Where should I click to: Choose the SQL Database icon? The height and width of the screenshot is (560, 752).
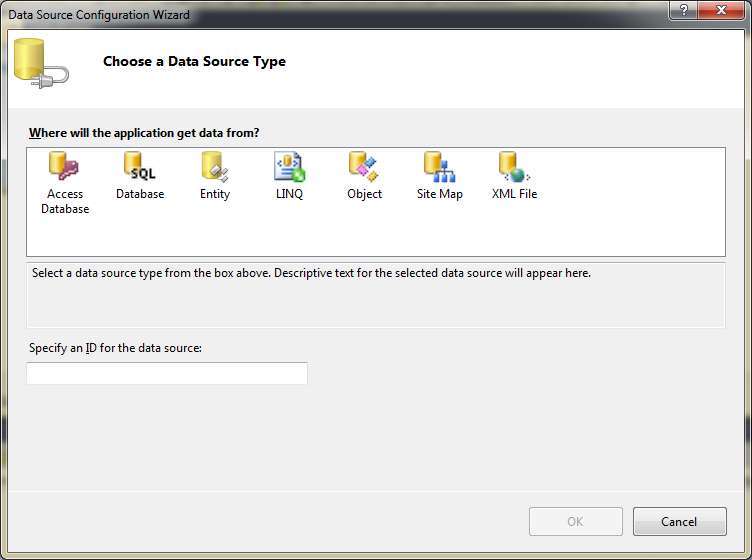tap(140, 166)
